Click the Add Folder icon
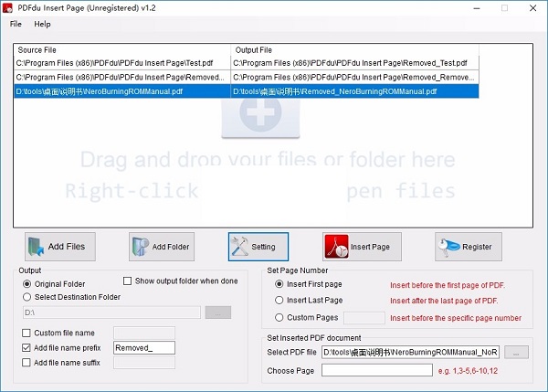The width and height of the screenshot is (548, 392). (x=140, y=247)
